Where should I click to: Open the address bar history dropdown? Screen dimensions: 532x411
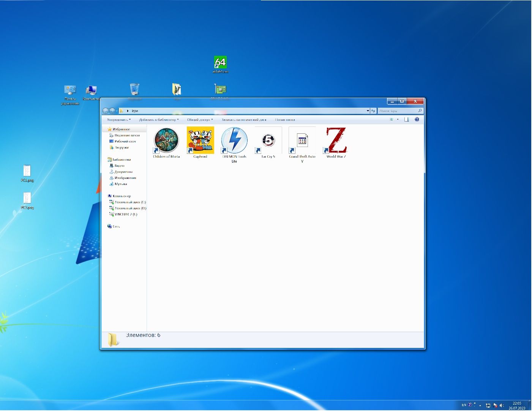click(x=368, y=111)
